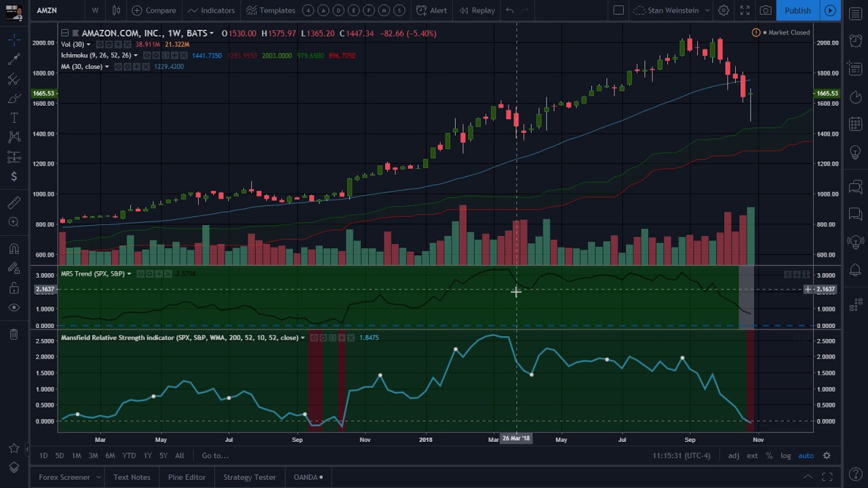Click the Compare button
868x488 pixels.
pos(154,10)
